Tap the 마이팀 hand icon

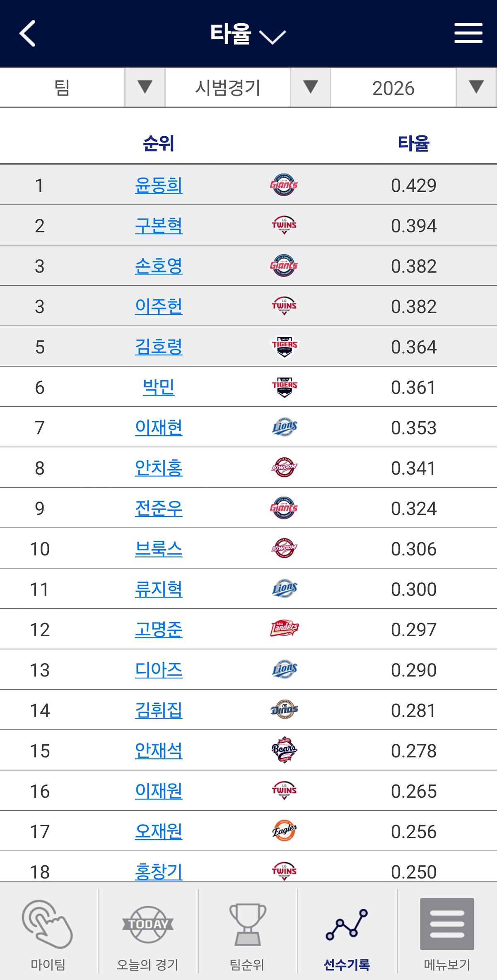(x=48, y=924)
